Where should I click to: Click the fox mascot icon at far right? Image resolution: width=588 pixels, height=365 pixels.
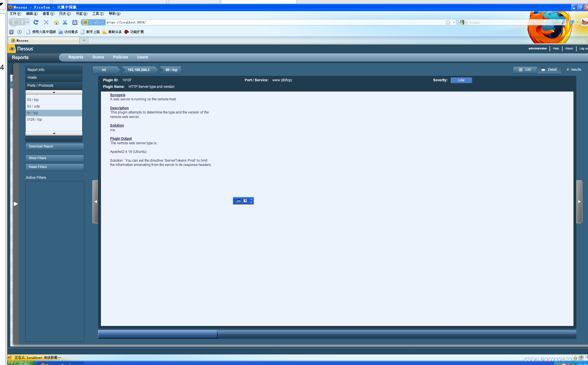585,22
